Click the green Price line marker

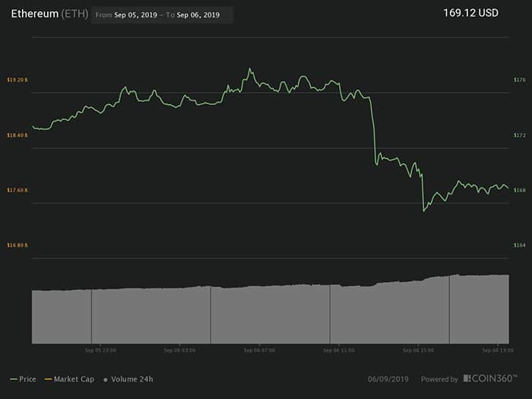tap(13, 378)
